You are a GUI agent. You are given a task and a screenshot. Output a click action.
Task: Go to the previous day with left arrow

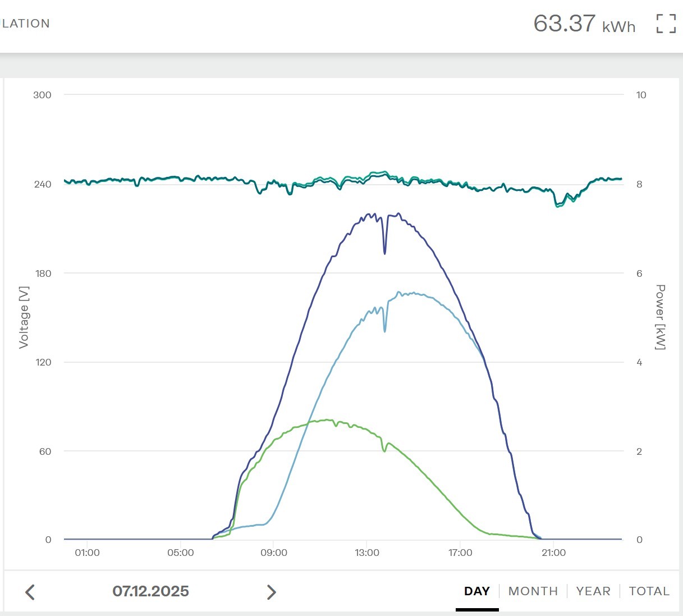pyautogui.click(x=30, y=592)
